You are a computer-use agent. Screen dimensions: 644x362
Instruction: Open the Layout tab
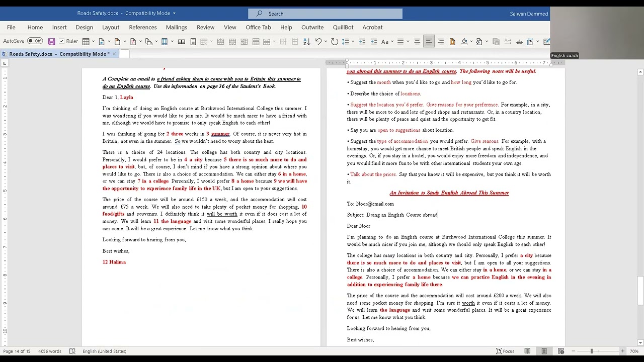tap(111, 27)
